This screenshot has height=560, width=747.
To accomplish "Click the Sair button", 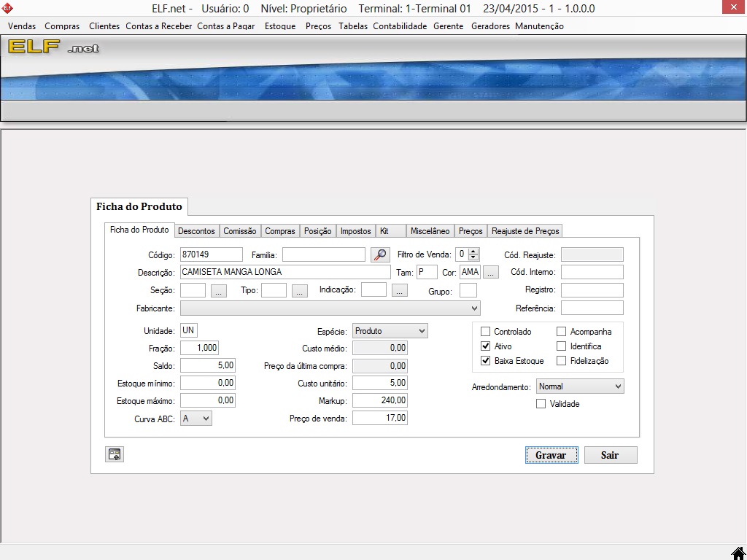I will click(610, 455).
